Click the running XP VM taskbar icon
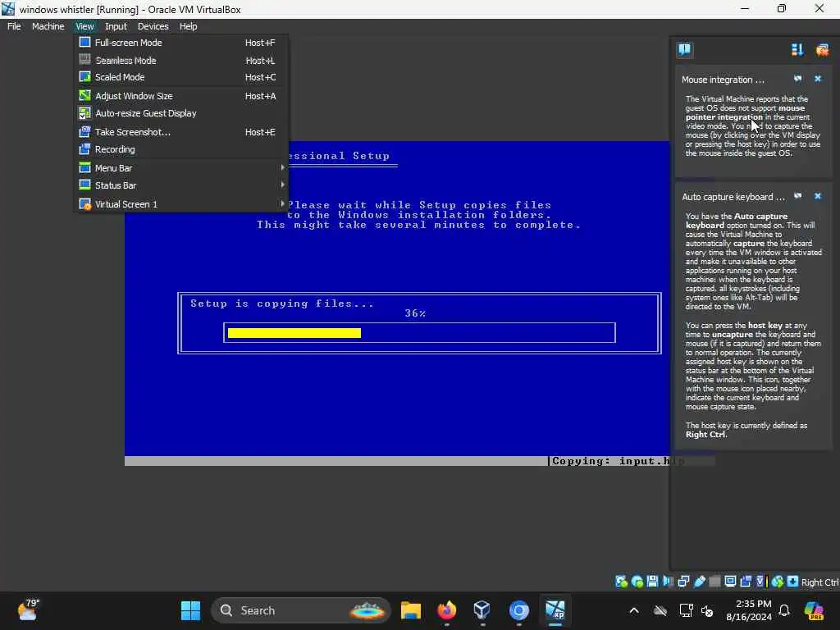 (555, 610)
